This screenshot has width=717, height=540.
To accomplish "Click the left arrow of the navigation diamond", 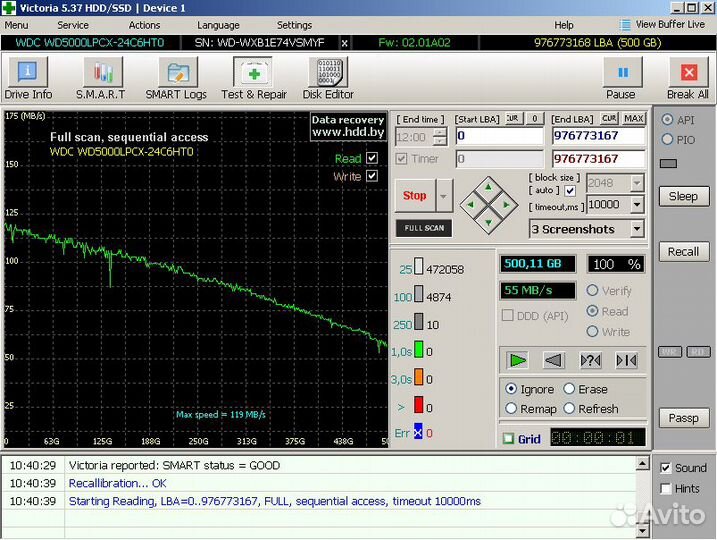I will coord(470,205).
